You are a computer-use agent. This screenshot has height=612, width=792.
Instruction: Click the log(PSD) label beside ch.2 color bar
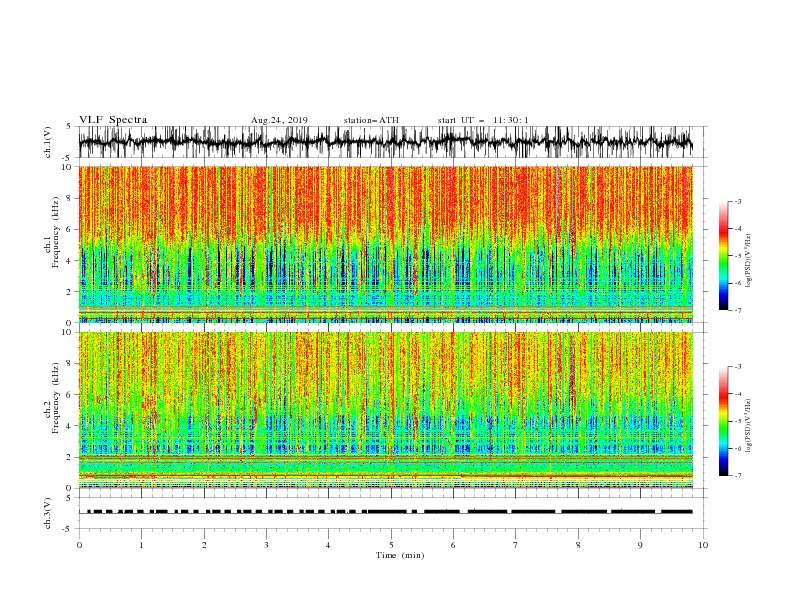[x=749, y=425]
